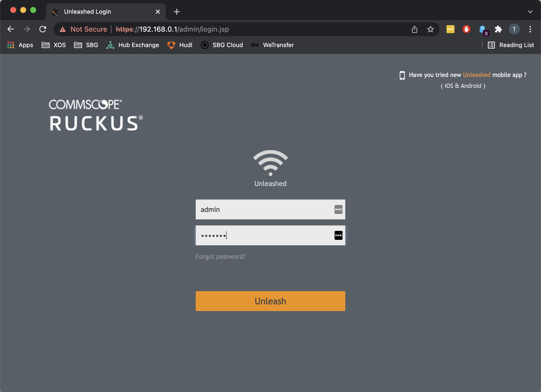
Task: Click the admin username field
Action: click(270, 209)
